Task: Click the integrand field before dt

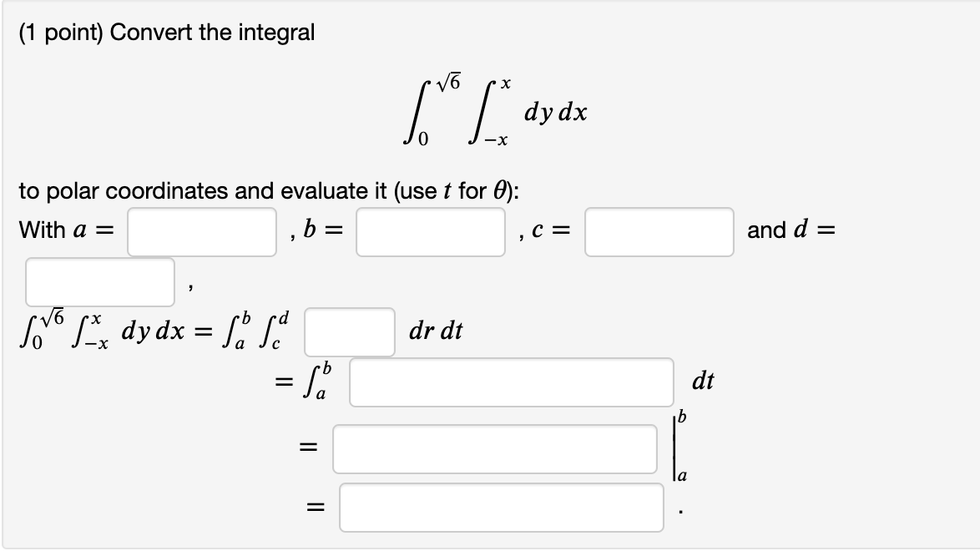Action: pyautogui.click(x=511, y=381)
